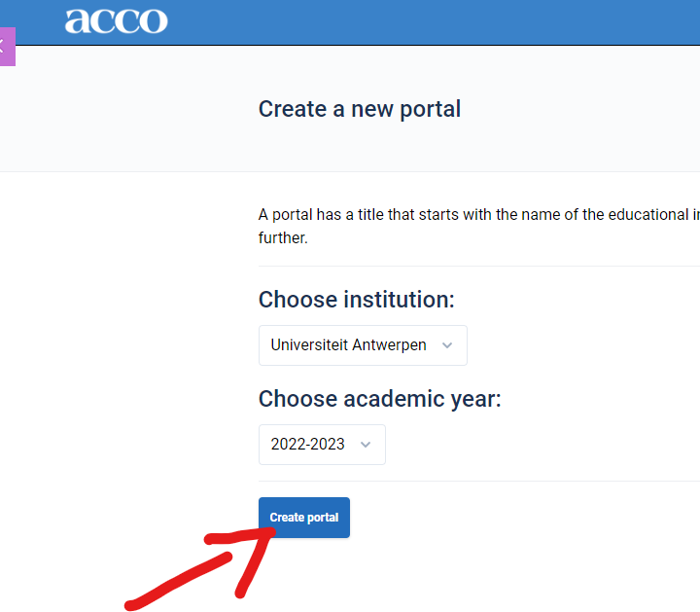Select the '2022-2023' value text

pos(307,445)
